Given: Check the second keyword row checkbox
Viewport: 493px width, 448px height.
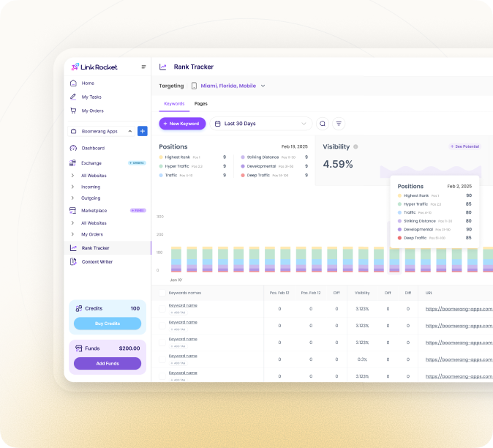Looking at the screenshot, I should point(162,326).
